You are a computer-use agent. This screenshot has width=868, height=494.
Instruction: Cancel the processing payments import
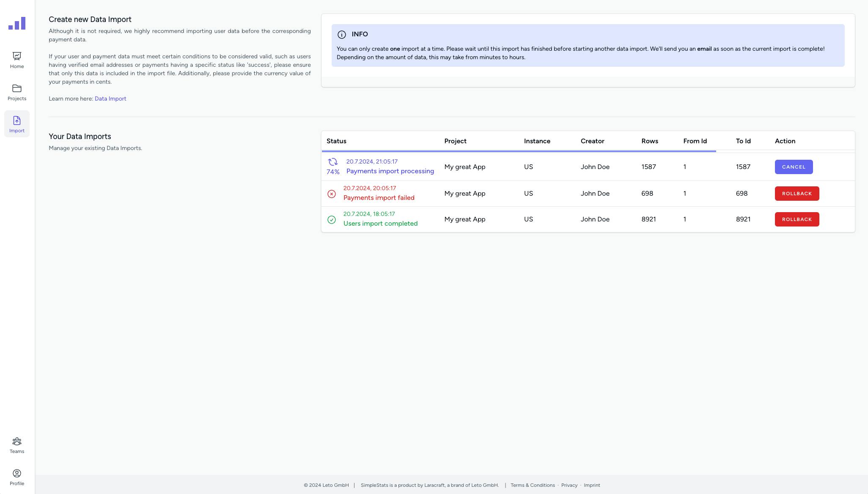tap(794, 167)
